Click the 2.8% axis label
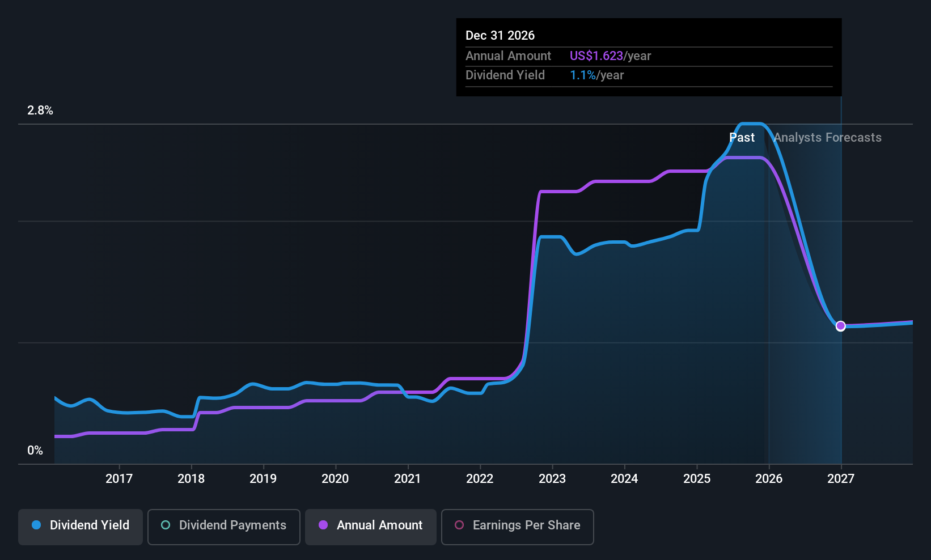931x560 pixels. [x=40, y=111]
